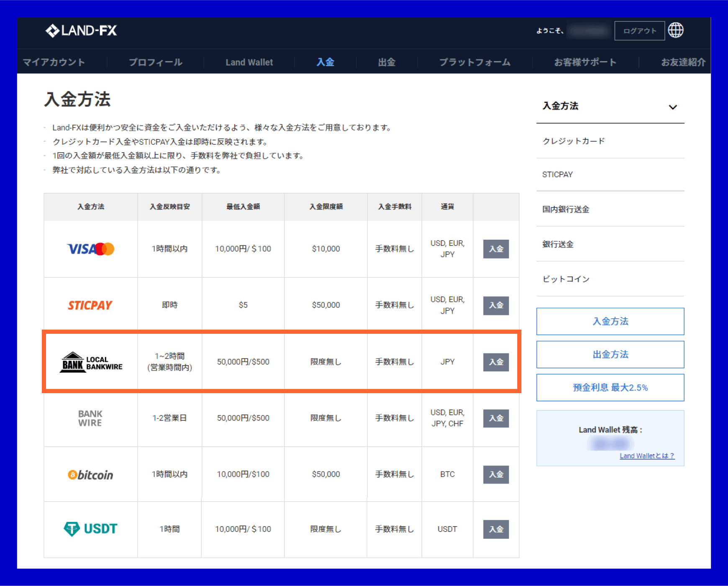728x586 pixels.
Task: Click the 入金反映目安 column header
Action: point(170,207)
